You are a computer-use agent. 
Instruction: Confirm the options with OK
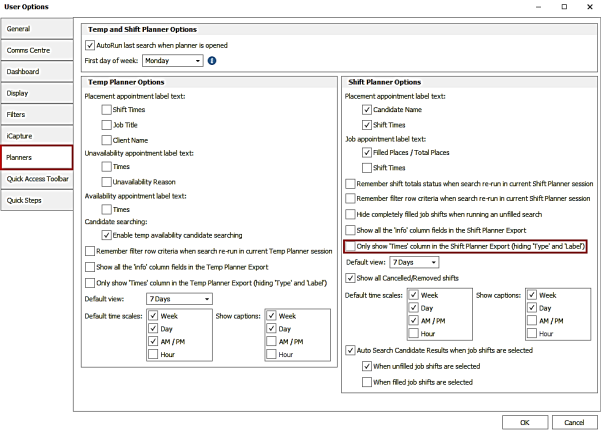[x=525, y=422]
